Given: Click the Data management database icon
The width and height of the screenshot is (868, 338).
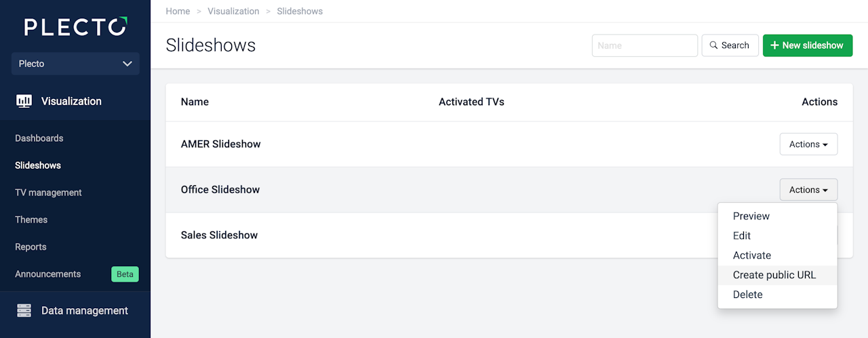Looking at the screenshot, I should 24,311.
